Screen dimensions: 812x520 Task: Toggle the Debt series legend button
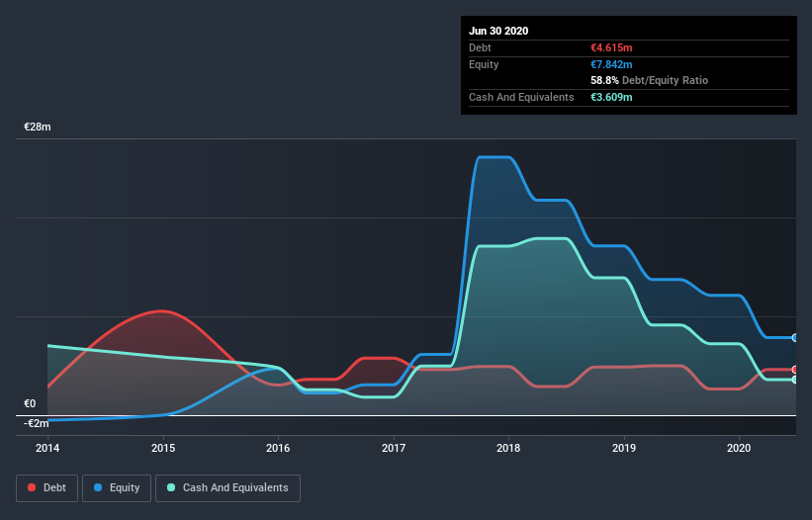(x=46, y=488)
